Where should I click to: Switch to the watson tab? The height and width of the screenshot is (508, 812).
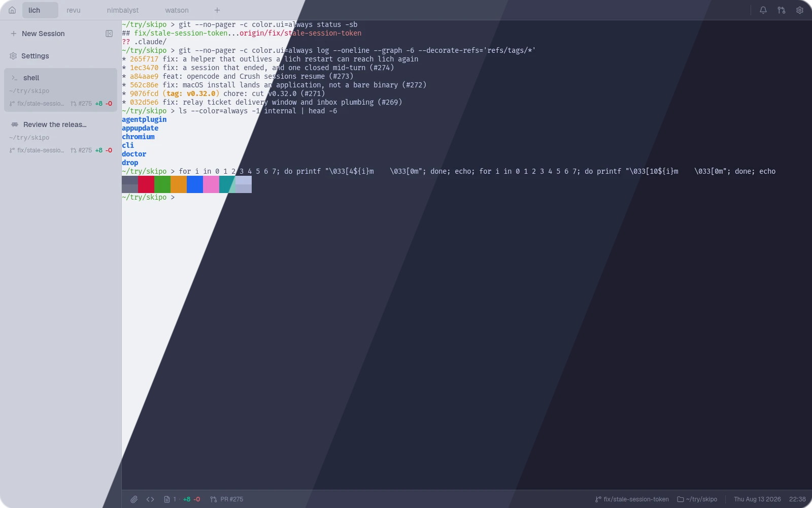(x=177, y=10)
